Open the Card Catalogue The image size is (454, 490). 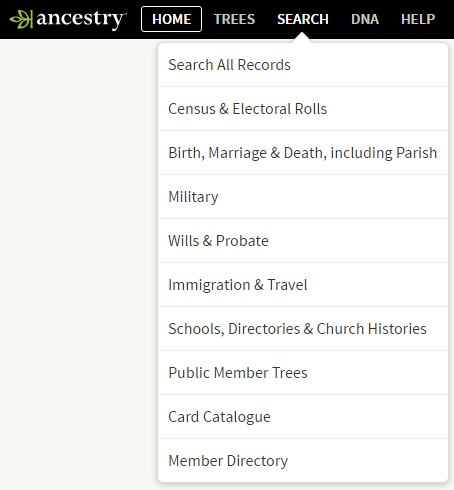tap(303, 417)
